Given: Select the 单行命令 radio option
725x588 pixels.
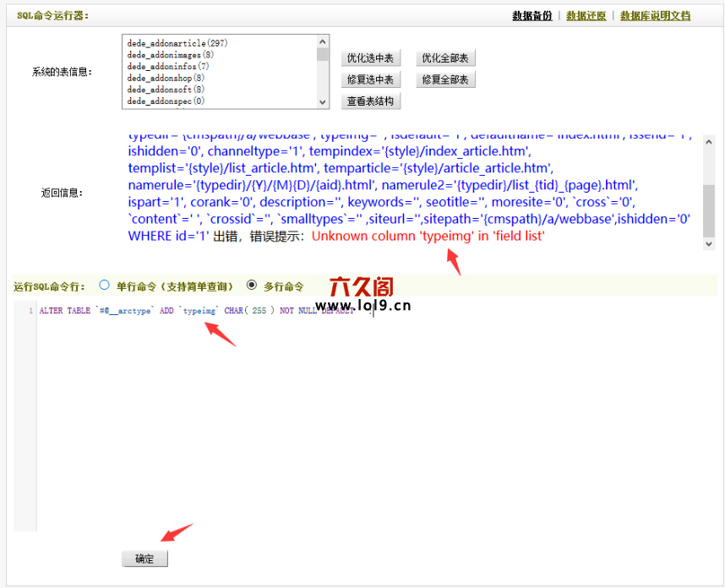Looking at the screenshot, I should pos(105,286).
